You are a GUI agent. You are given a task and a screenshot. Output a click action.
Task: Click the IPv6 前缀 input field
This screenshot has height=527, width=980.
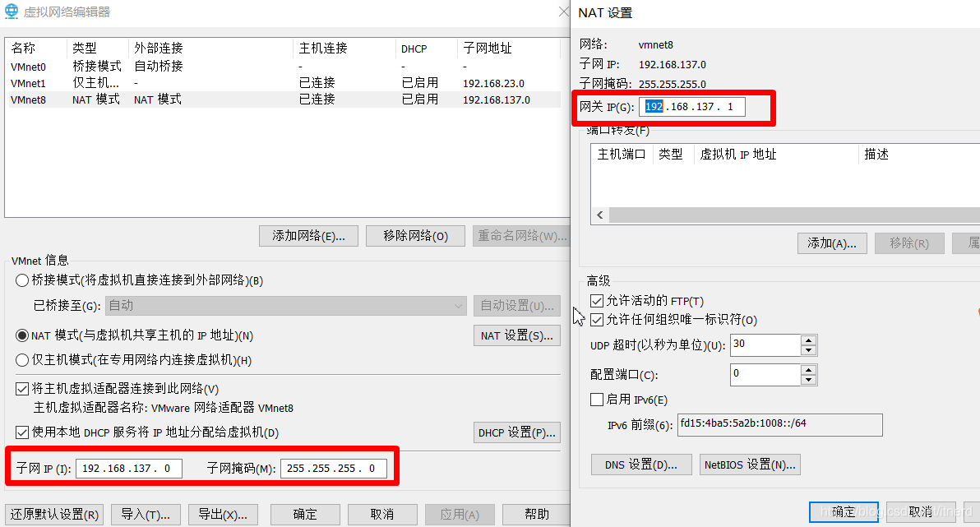click(780, 425)
